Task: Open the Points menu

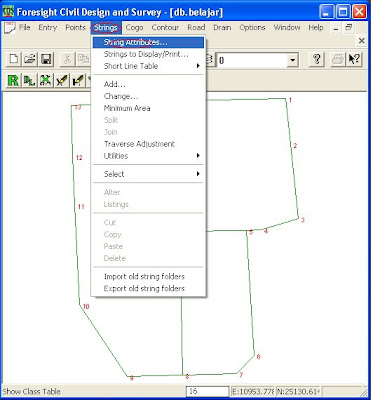Action: (x=75, y=27)
